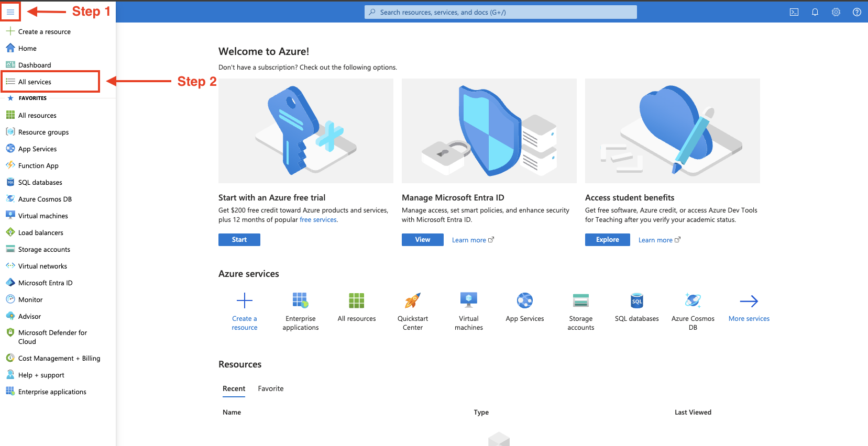Open Cloud Shell from the top bar

pos(794,12)
